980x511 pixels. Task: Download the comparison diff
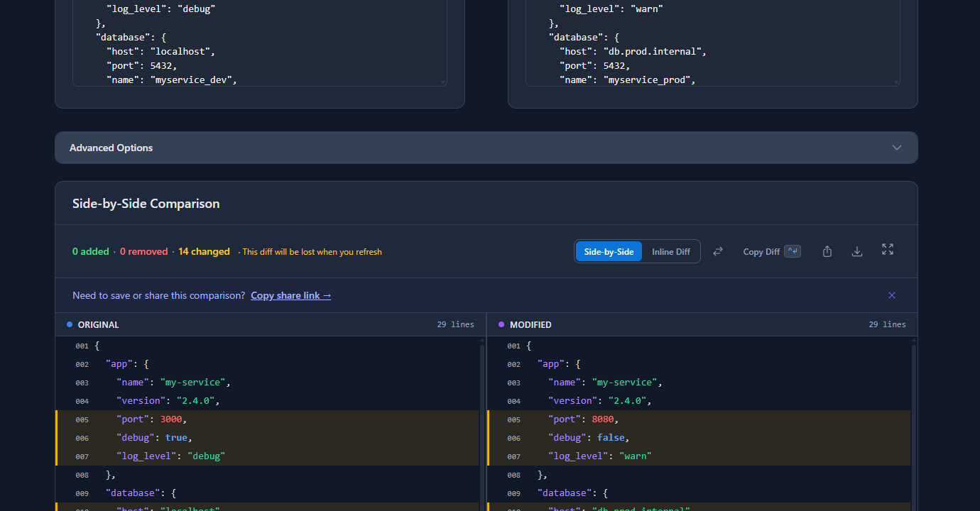857,251
